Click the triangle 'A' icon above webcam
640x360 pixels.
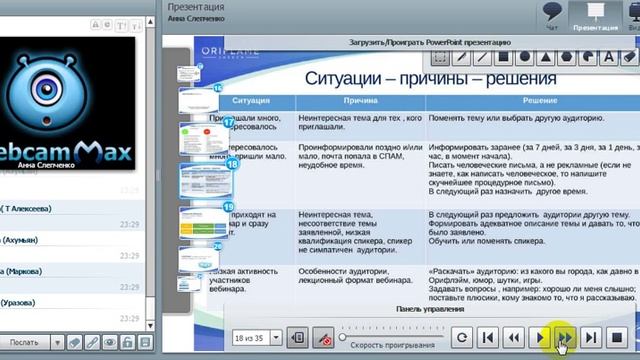point(96,25)
